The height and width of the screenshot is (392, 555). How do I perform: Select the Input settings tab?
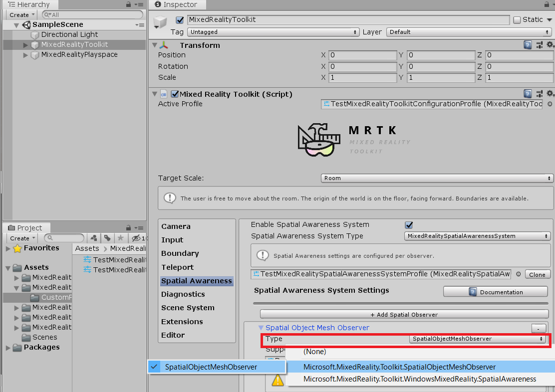[x=172, y=240]
